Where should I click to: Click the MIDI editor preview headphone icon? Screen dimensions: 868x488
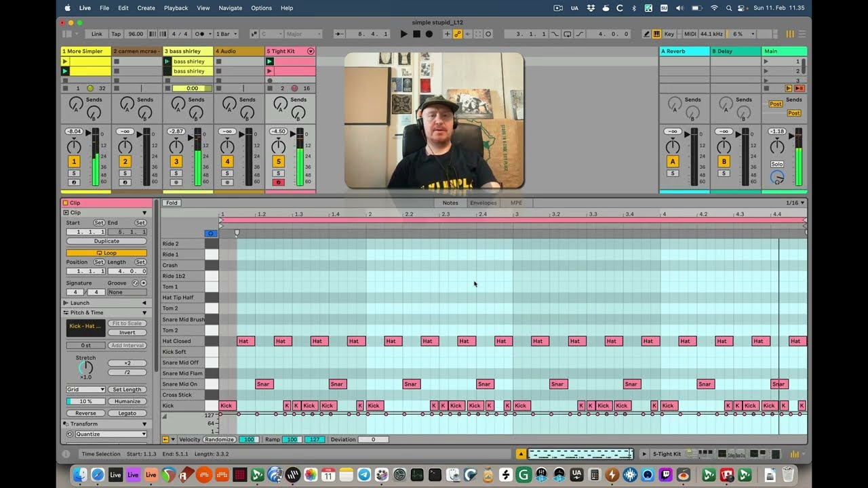click(x=211, y=233)
